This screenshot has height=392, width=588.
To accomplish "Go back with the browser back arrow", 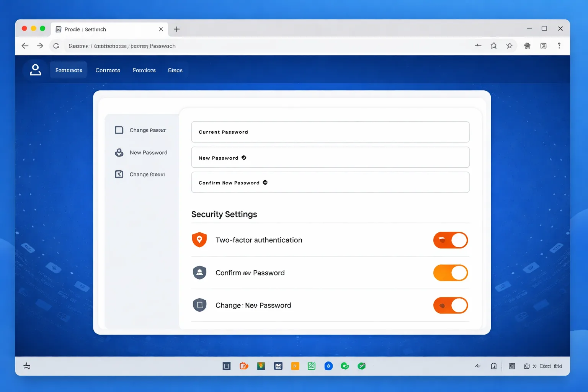I will (25, 46).
